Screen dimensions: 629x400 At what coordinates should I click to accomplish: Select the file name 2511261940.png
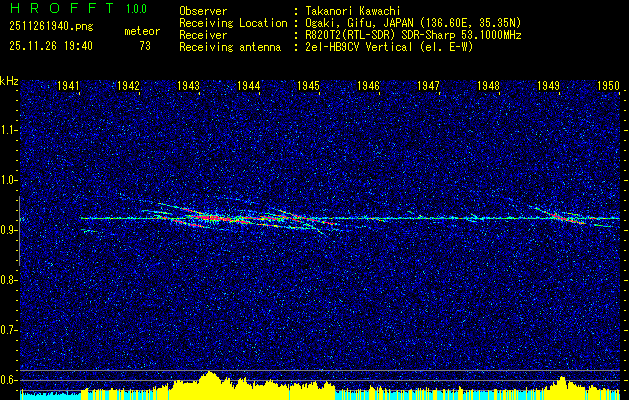[x=51, y=27]
